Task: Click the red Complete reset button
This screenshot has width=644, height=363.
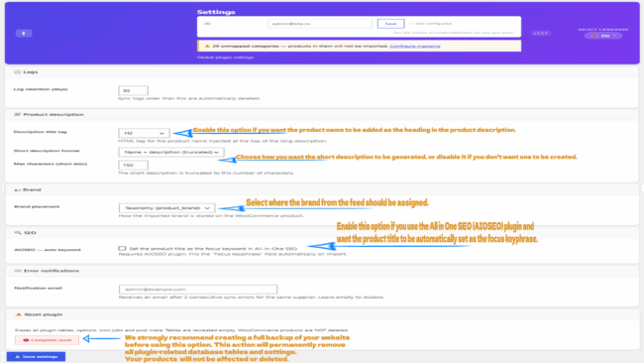Action: click(x=48, y=340)
